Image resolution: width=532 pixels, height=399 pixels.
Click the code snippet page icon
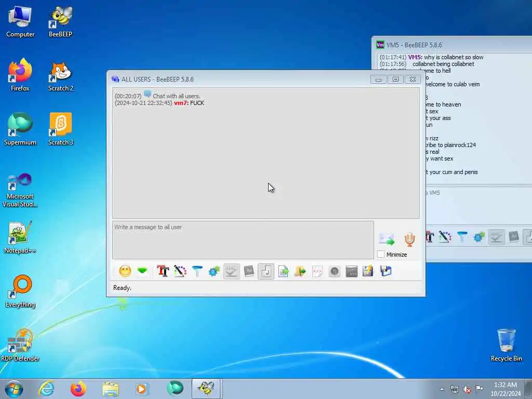[x=317, y=271]
